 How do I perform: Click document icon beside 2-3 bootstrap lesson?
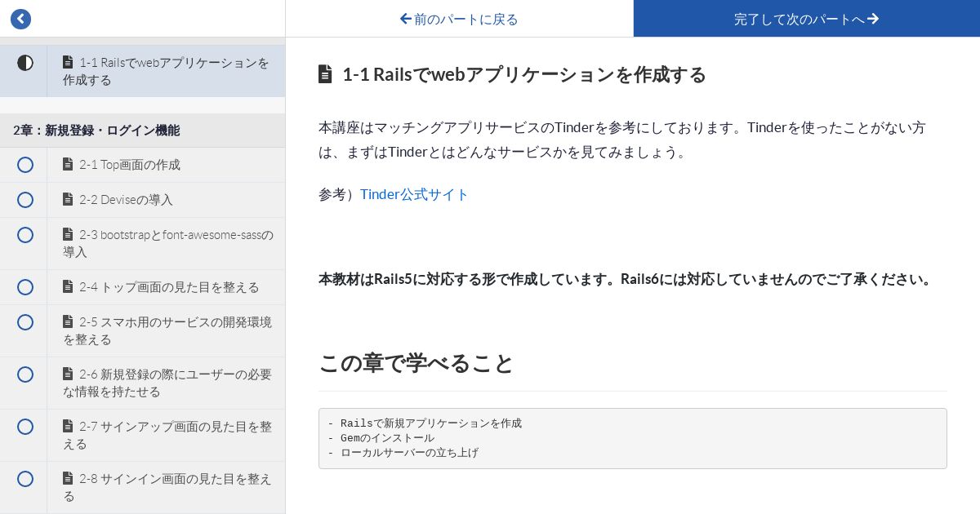68,234
